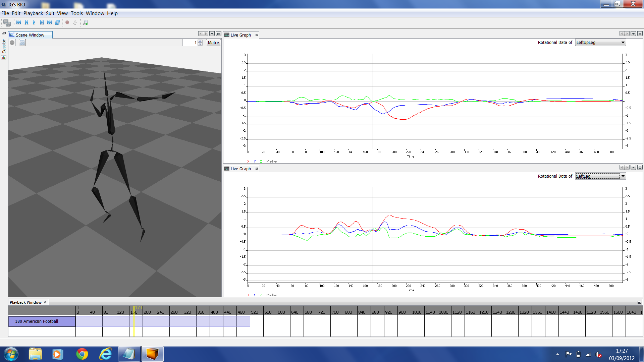
Task: Toggle the checkered floor display button
Action: coord(22,43)
